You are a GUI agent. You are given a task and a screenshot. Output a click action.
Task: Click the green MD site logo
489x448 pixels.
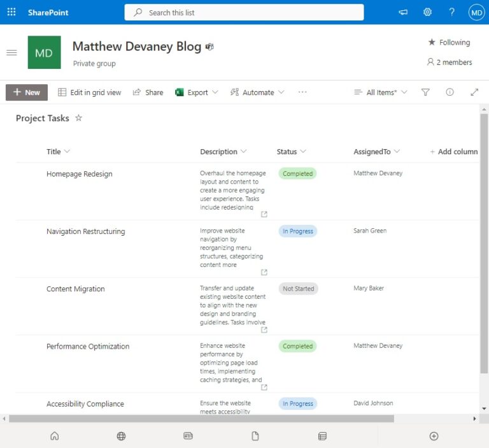coord(45,52)
